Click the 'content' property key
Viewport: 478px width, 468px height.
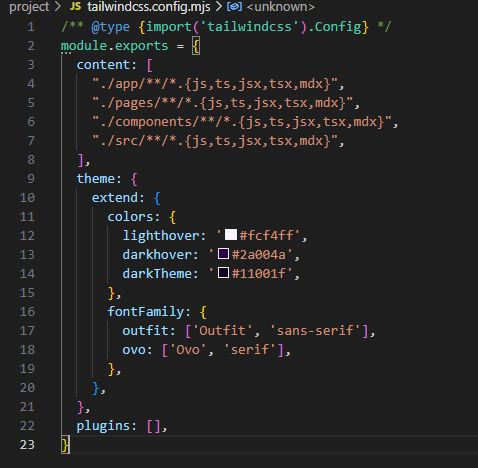[x=103, y=65]
